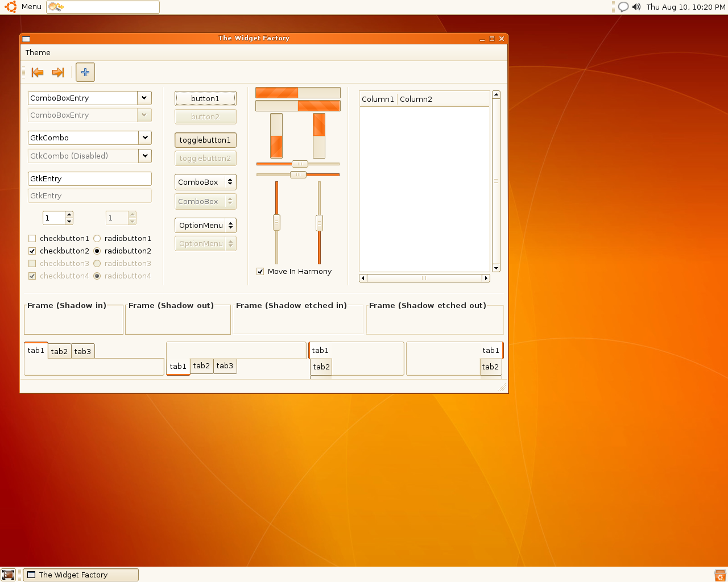Click the disabled checkbutton3 checkbox
The image size is (728, 582).
click(32, 264)
